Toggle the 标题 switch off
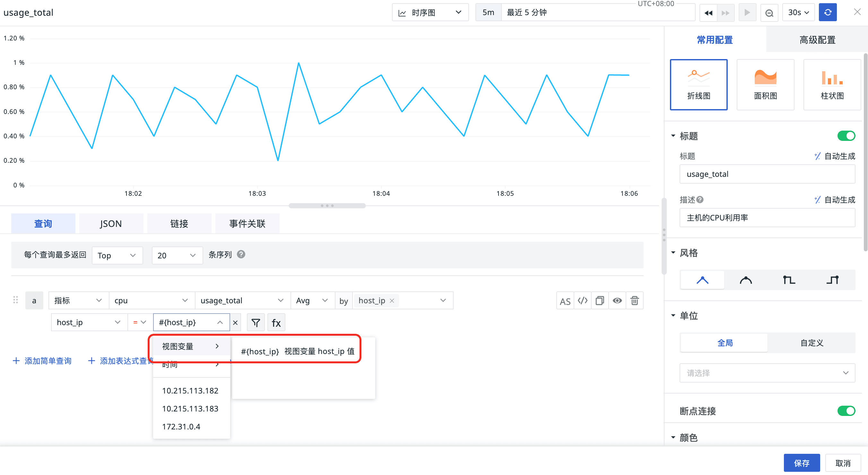 point(846,136)
